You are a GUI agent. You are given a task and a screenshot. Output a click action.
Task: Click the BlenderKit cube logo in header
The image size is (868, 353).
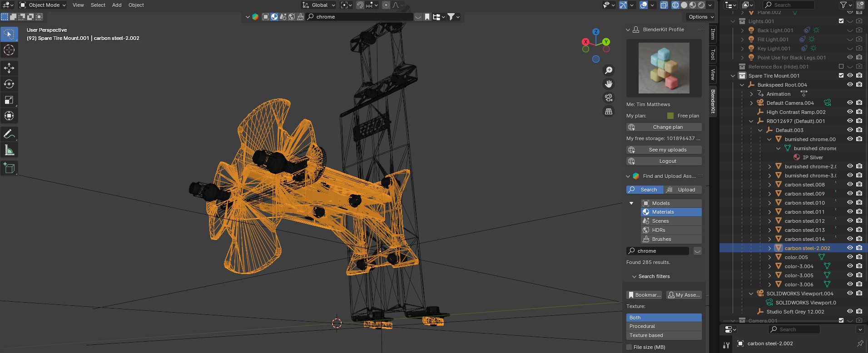click(255, 17)
